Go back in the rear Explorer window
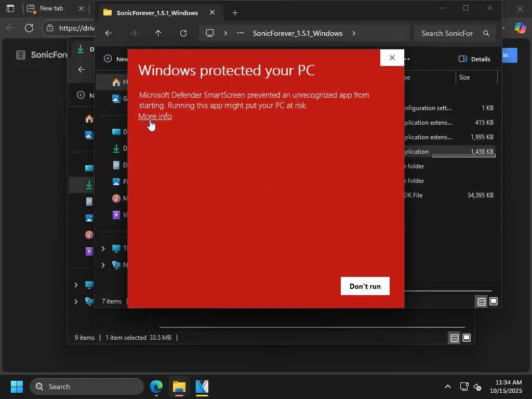The image size is (532, 399). point(82,69)
